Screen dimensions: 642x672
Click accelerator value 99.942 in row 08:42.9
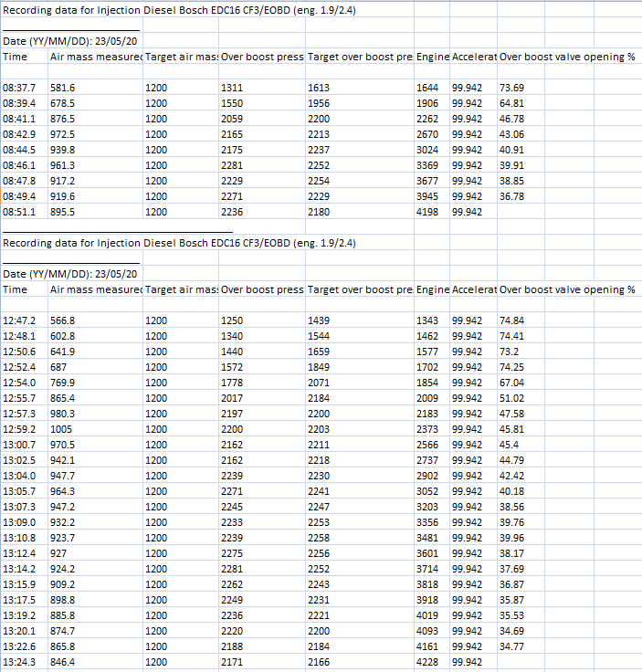click(467, 134)
